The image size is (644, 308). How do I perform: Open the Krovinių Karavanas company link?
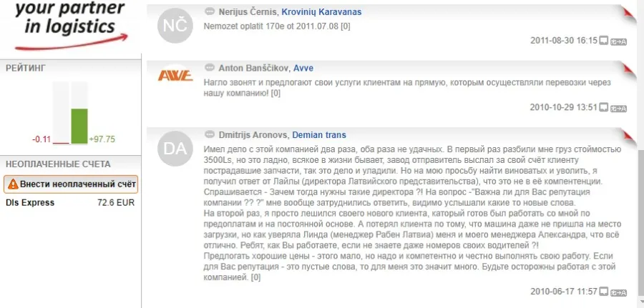tap(321, 12)
